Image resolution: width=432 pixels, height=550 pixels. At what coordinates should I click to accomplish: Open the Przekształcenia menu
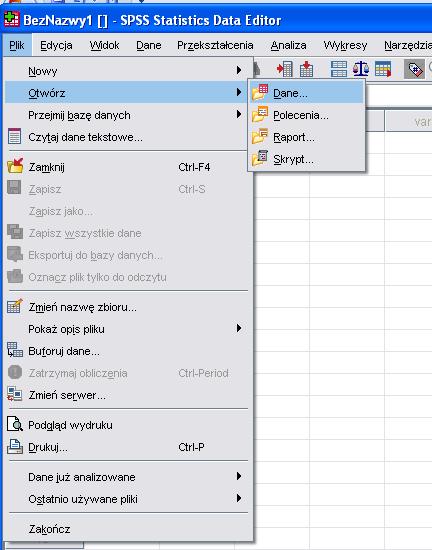pos(215,45)
